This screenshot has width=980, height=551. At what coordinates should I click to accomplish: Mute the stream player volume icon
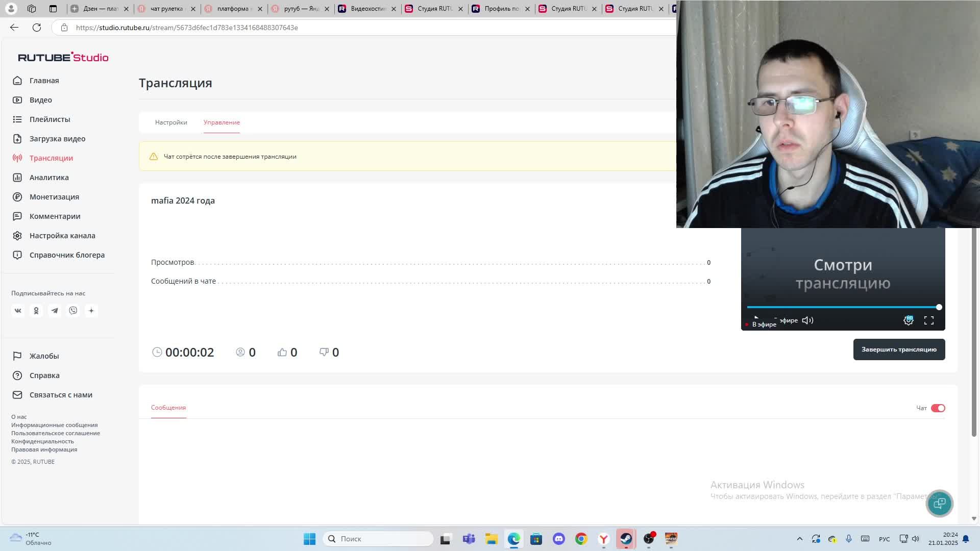coord(807,320)
